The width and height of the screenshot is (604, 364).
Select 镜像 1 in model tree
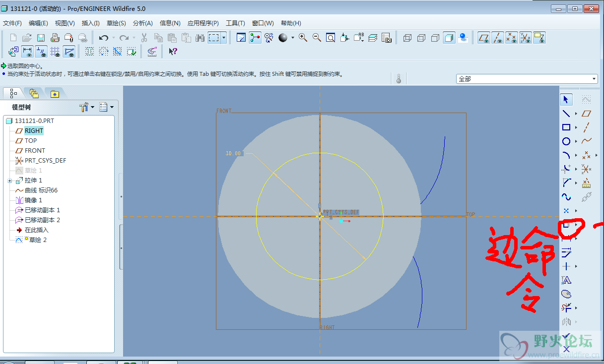coord(33,200)
